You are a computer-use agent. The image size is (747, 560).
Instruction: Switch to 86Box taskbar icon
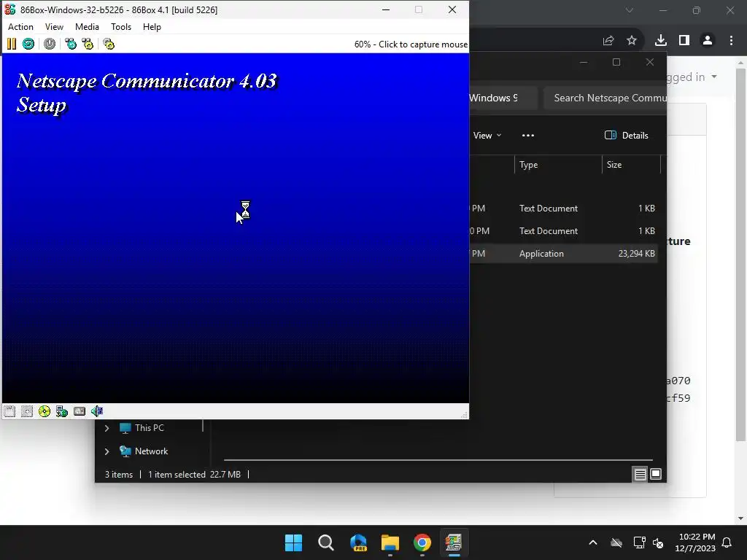click(x=454, y=542)
